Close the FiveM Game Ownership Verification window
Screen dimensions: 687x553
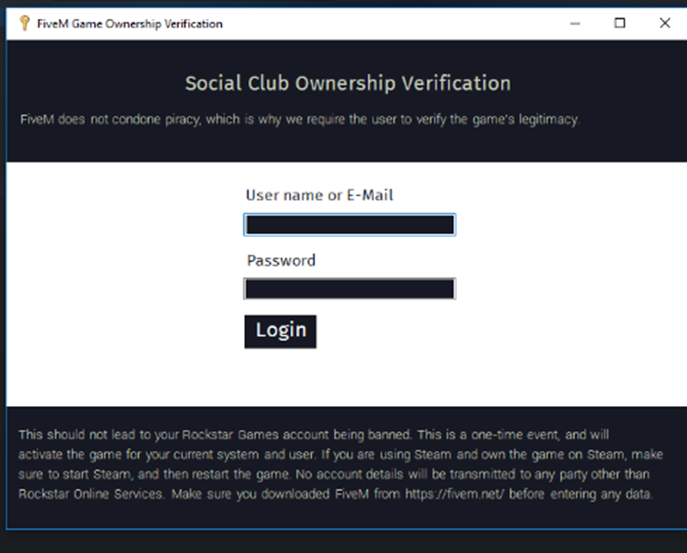pyautogui.click(x=665, y=23)
